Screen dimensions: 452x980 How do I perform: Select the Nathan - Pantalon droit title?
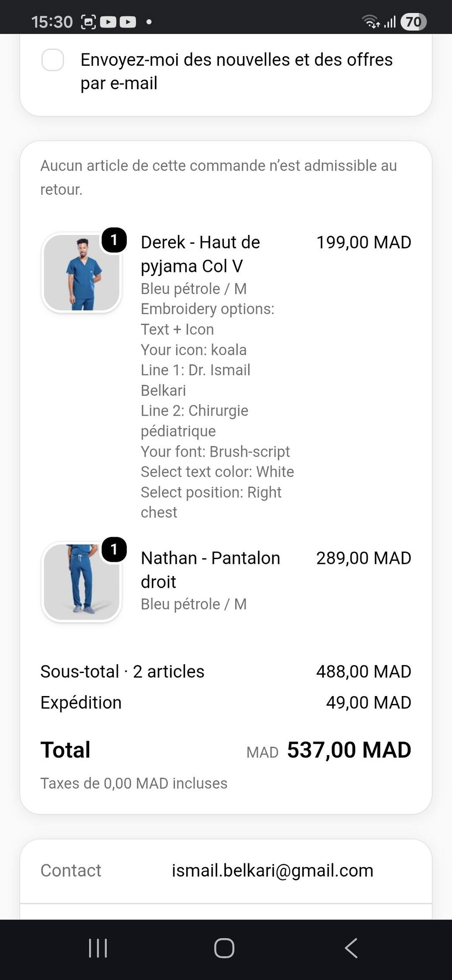211,570
